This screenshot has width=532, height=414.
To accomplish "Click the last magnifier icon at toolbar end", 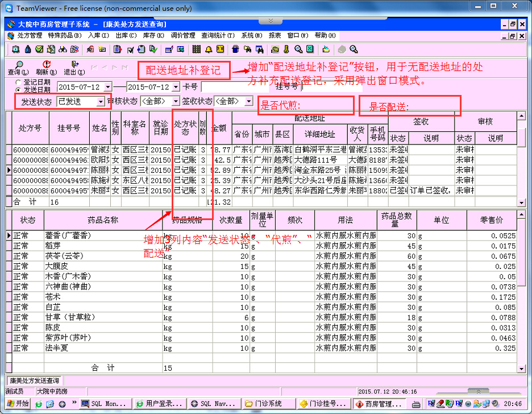I will click(x=354, y=49).
